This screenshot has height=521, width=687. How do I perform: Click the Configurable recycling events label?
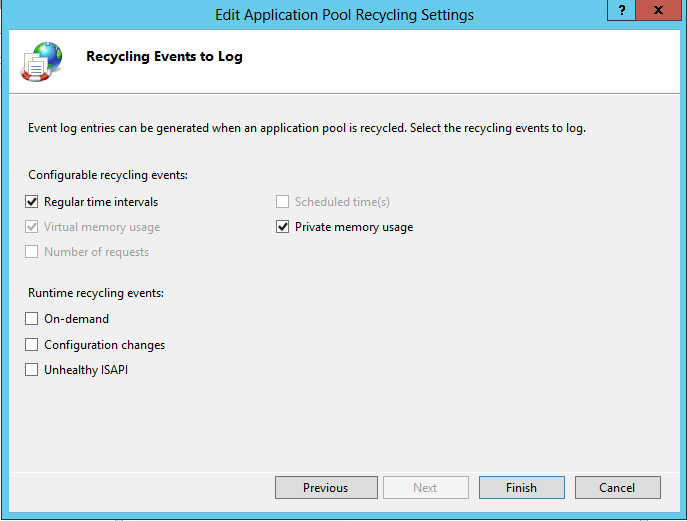[x=108, y=175]
